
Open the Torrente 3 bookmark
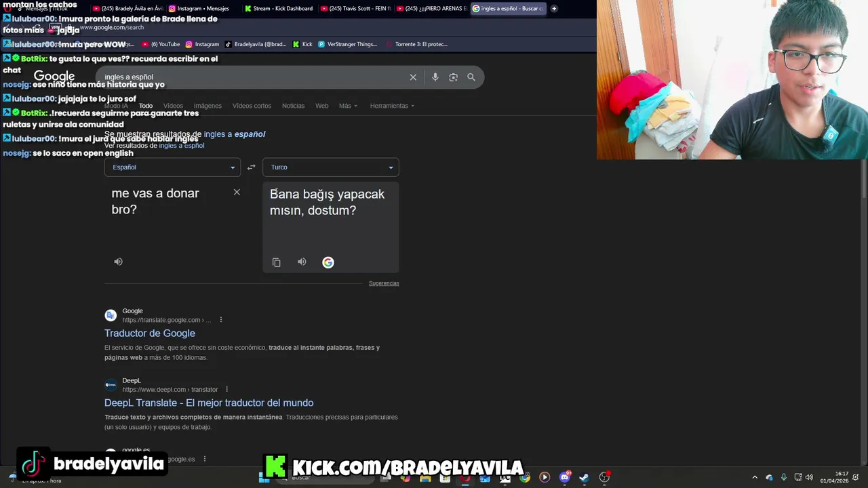click(416, 44)
